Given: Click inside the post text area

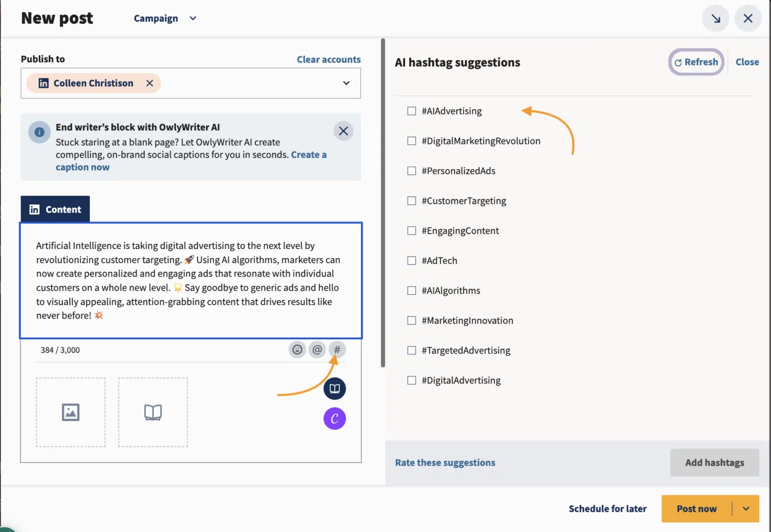Looking at the screenshot, I should pos(191,280).
